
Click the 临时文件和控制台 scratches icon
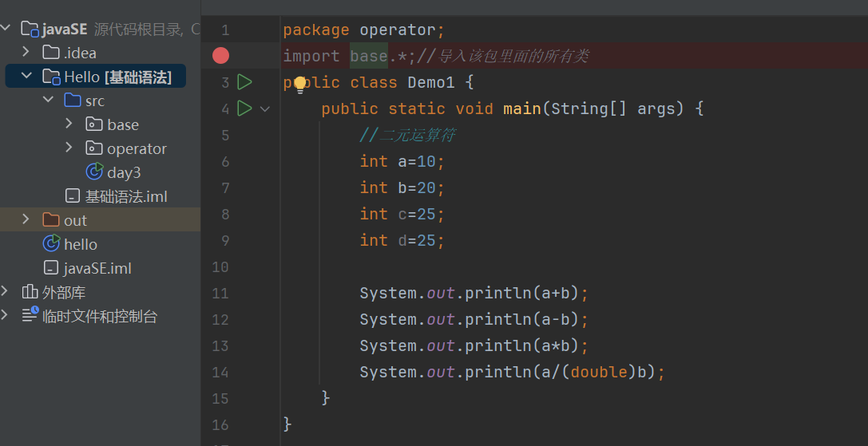[30, 315]
